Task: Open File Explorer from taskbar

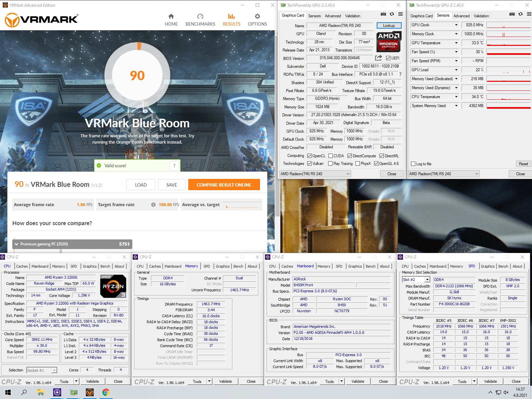Action: 41,392
